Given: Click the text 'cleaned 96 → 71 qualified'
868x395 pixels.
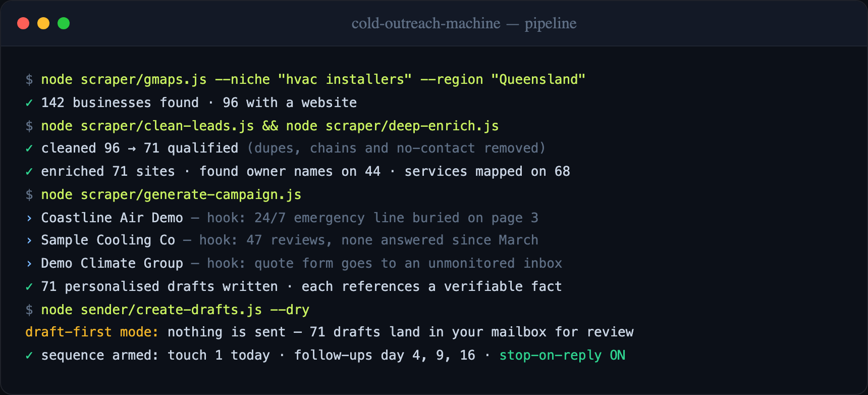Looking at the screenshot, I should point(140,148).
